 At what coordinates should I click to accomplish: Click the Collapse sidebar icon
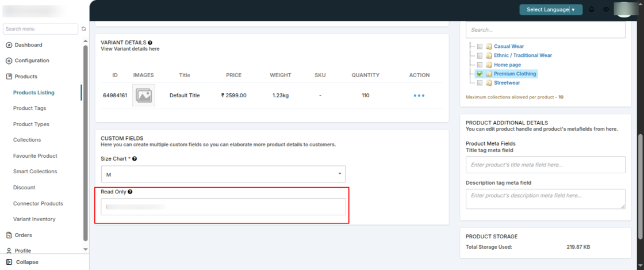9,262
